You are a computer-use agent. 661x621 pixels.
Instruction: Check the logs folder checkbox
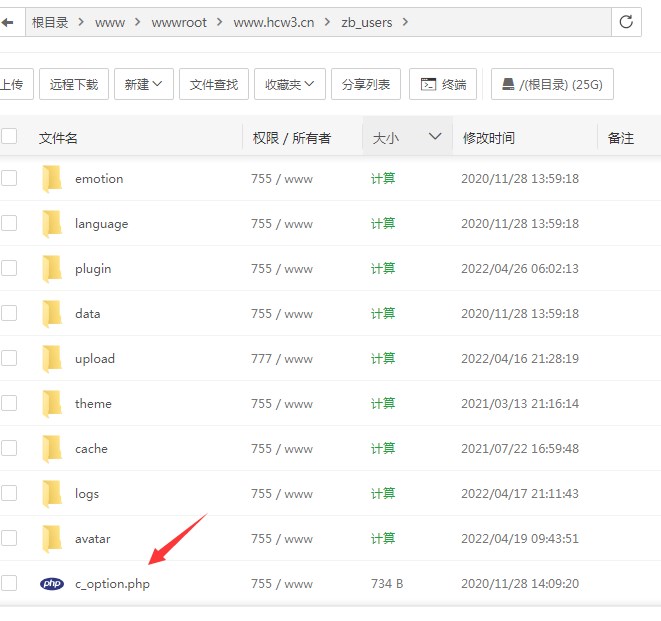9,493
